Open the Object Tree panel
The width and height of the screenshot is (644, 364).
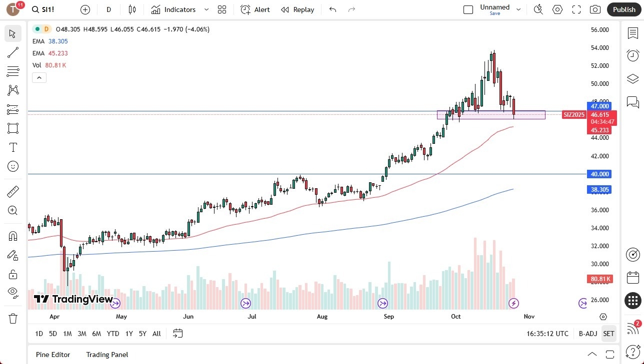point(632,78)
